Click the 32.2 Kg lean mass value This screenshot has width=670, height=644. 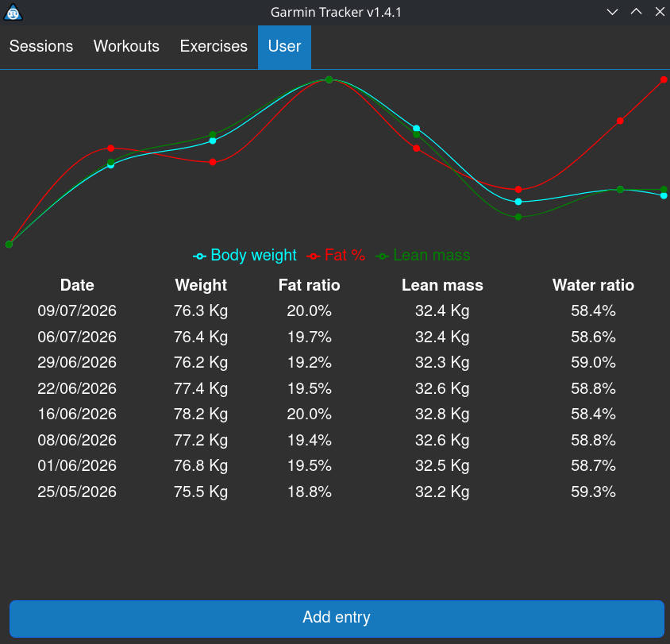click(442, 492)
